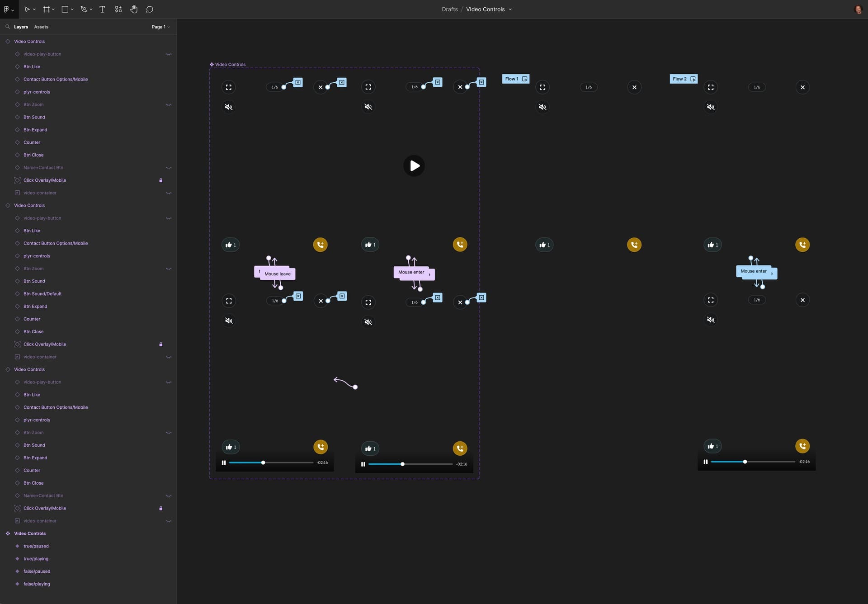
Task: Click the Flow 1 prototype label button
Action: coord(516,79)
